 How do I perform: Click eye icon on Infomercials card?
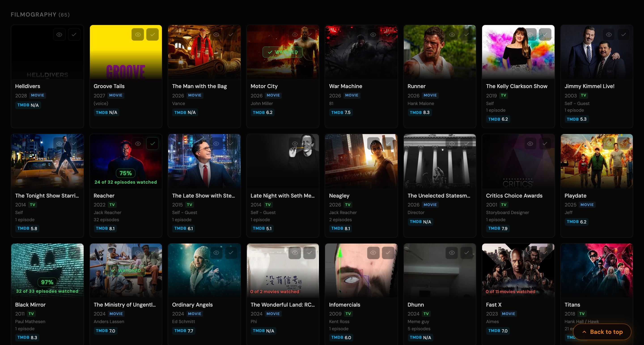click(373, 253)
